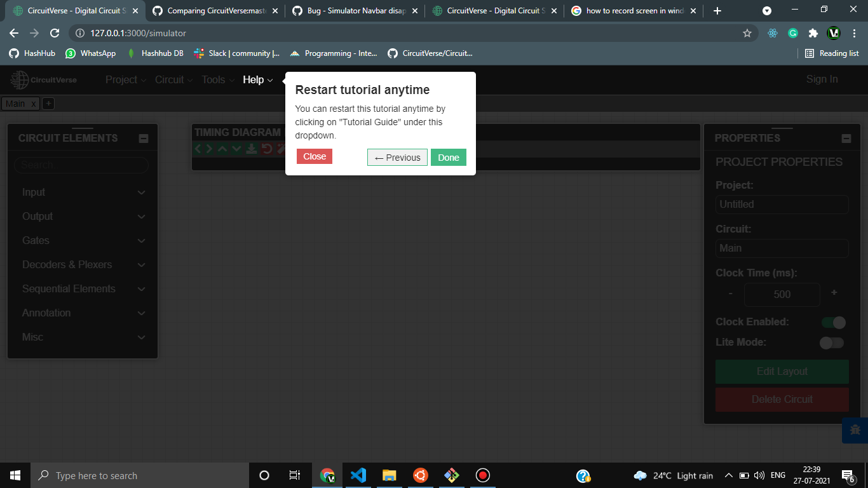Open the Project dropdown menu
The width and height of the screenshot is (868, 488).
(125, 79)
